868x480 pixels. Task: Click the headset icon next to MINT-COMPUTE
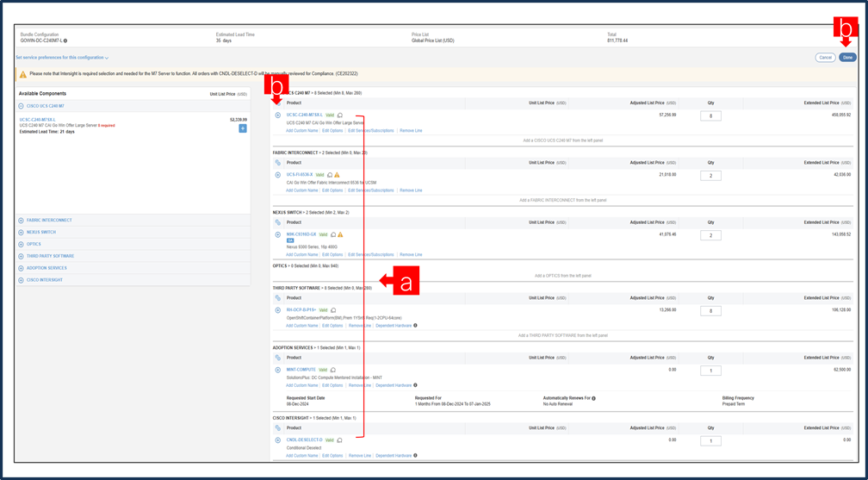(333, 370)
